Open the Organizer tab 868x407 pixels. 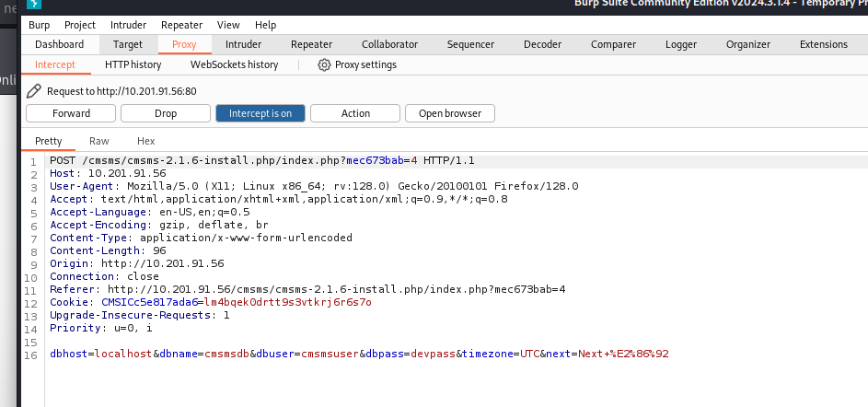[x=747, y=44]
